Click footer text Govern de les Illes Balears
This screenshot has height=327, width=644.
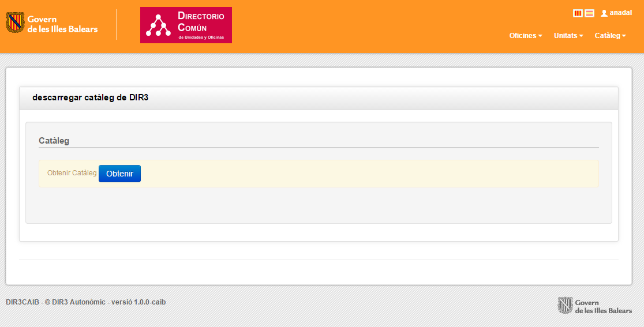point(603,307)
